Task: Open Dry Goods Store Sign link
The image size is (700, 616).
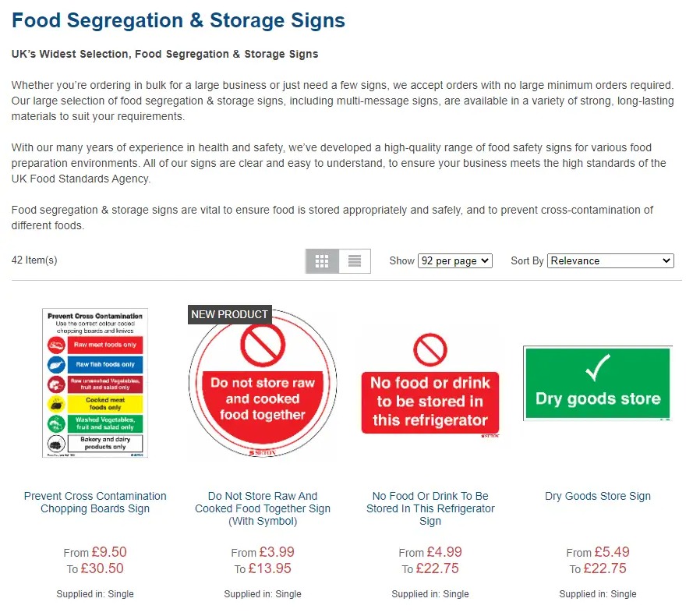Action: pyautogui.click(x=598, y=496)
